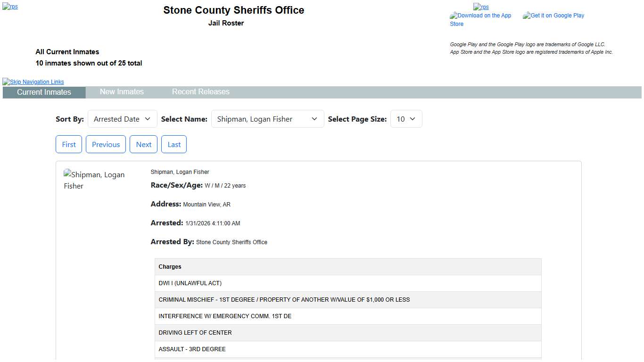This screenshot has width=644, height=362.
Task: Click the Charges table header
Action: 348,267
